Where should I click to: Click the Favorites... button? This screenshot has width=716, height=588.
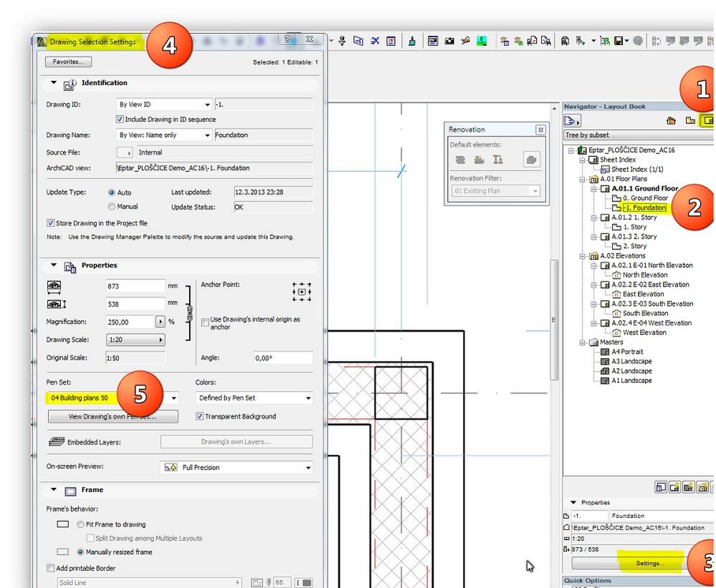(67, 62)
